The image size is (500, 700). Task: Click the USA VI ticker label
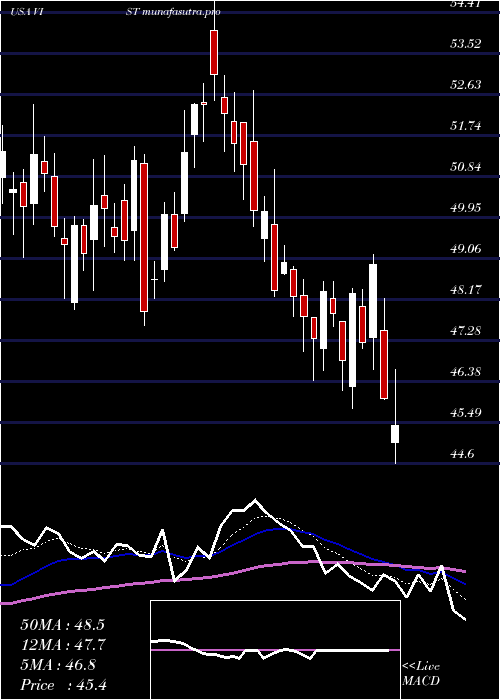pos(28,12)
